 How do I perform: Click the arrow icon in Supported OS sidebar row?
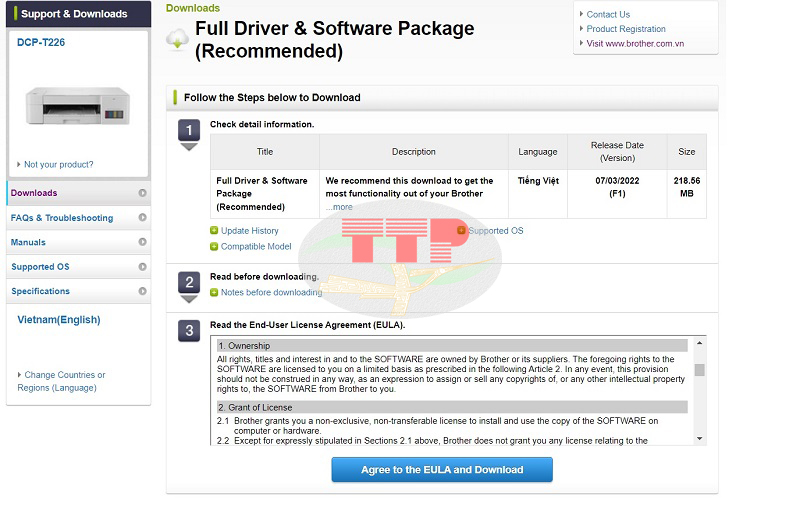tap(142, 266)
